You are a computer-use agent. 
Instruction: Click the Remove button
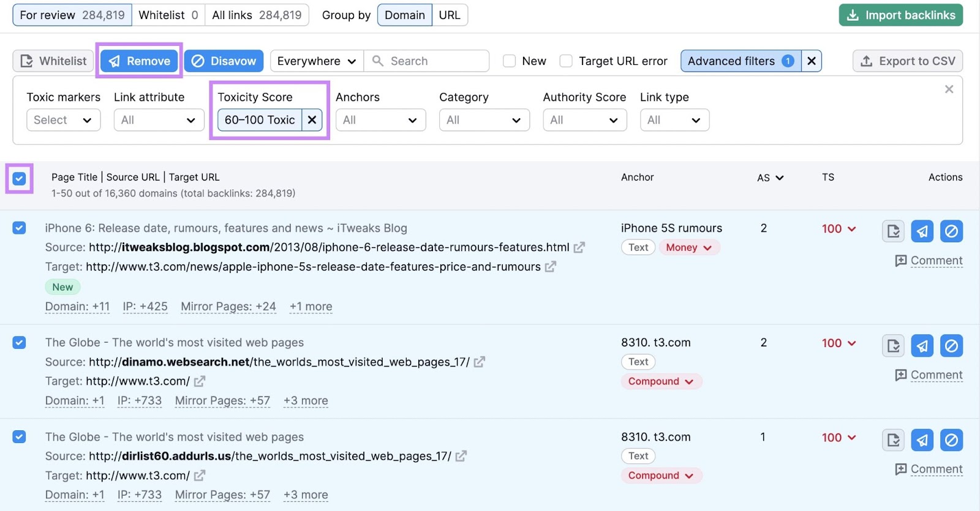pos(139,61)
